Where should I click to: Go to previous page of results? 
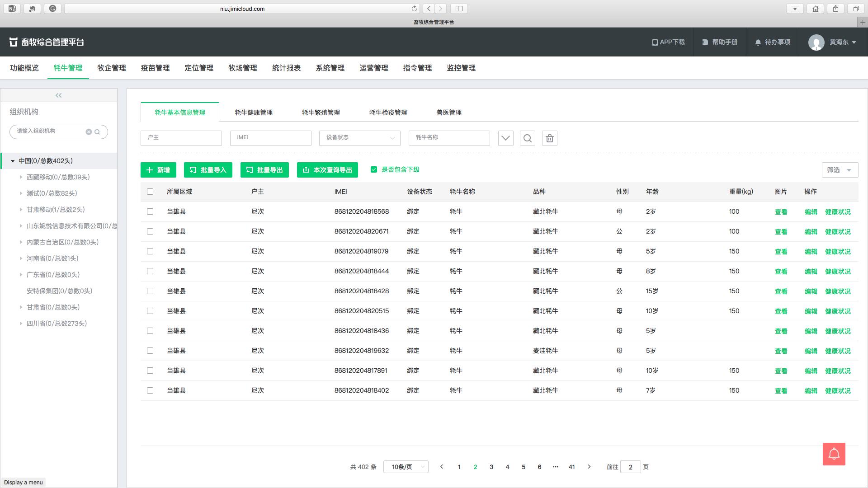tap(442, 467)
